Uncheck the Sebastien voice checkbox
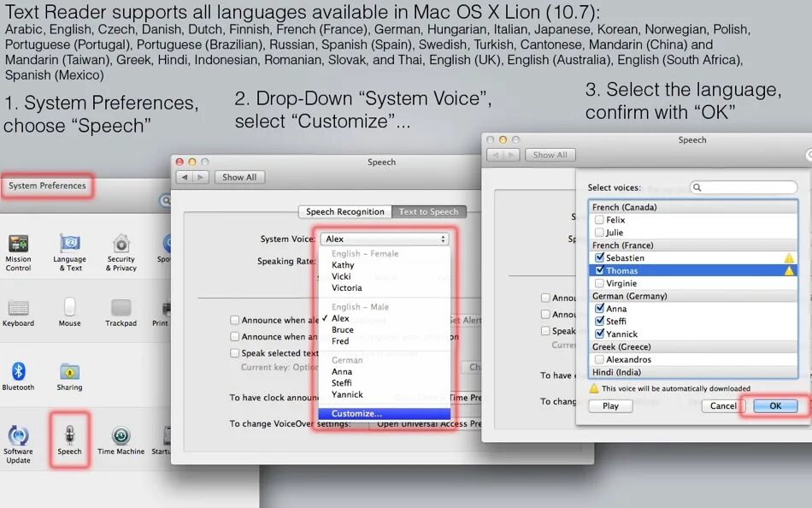This screenshot has height=508, width=812. (599, 257)
